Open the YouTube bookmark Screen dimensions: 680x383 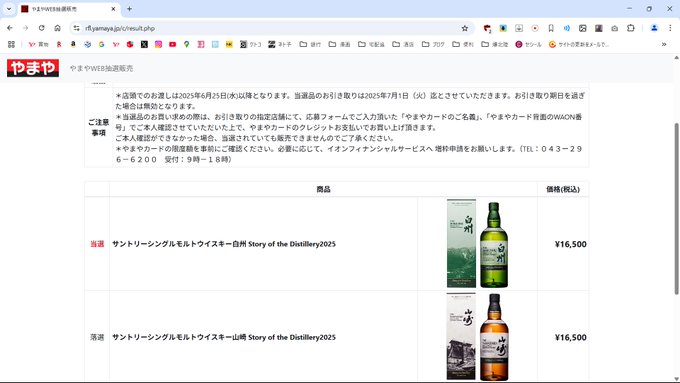coord(173,44)
